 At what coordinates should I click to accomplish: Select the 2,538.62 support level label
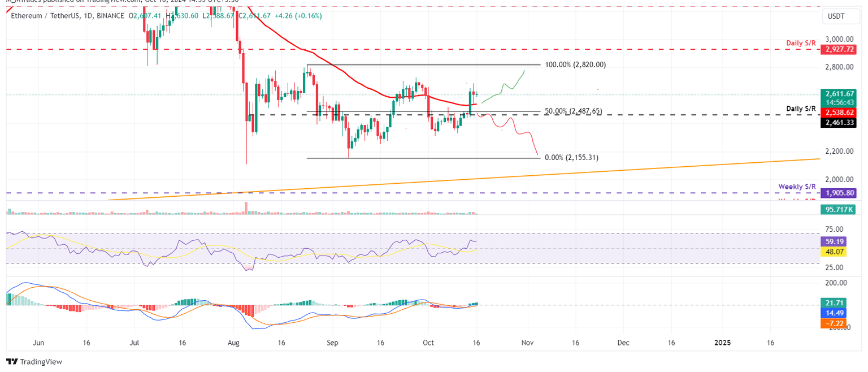839,113
